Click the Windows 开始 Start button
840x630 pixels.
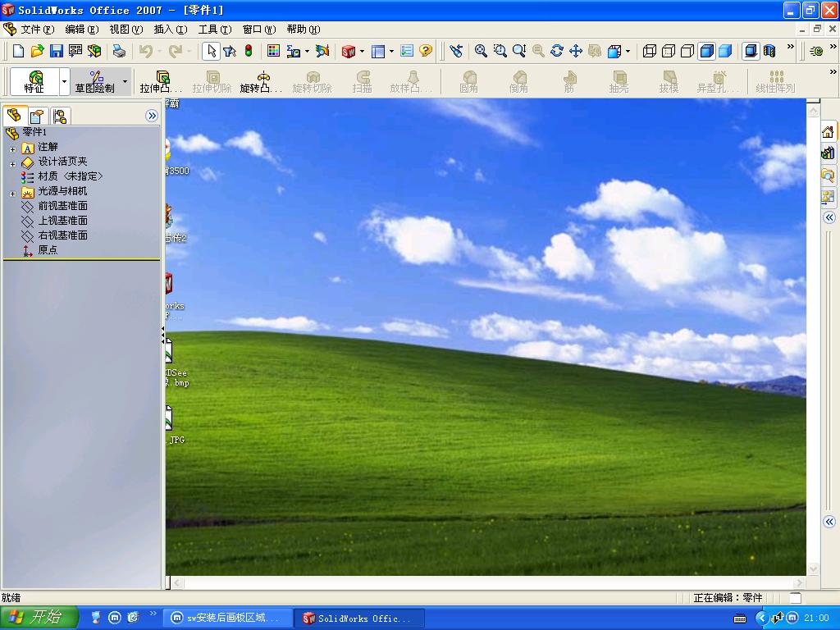(39, 618)
